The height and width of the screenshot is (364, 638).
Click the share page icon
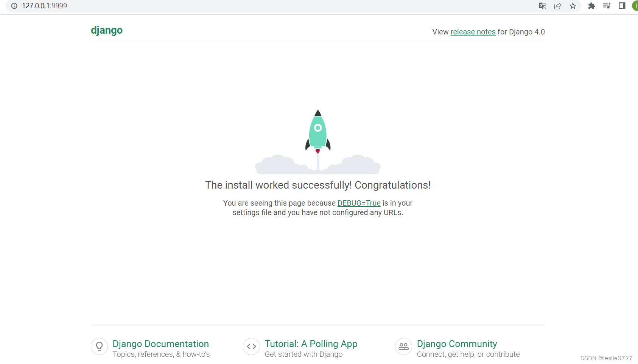click(x=557, y=6)
